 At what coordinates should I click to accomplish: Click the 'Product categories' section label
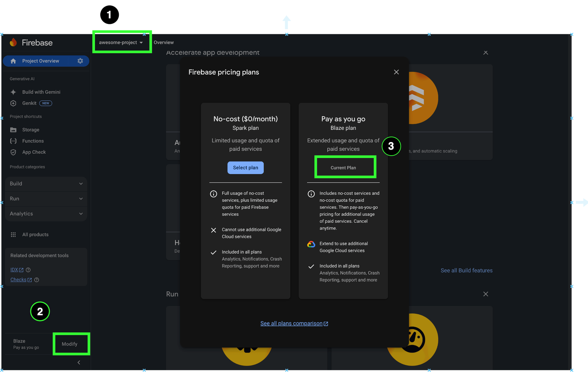point(27,167)
